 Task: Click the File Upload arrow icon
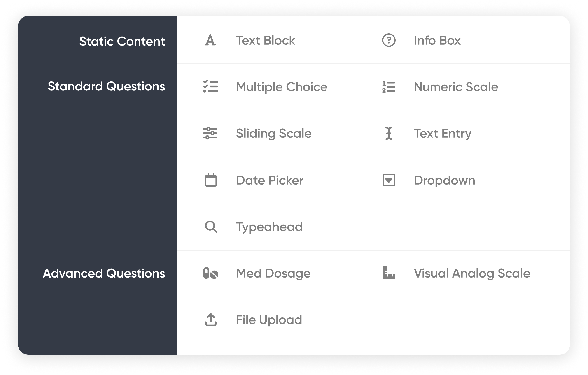coord(211,320)
